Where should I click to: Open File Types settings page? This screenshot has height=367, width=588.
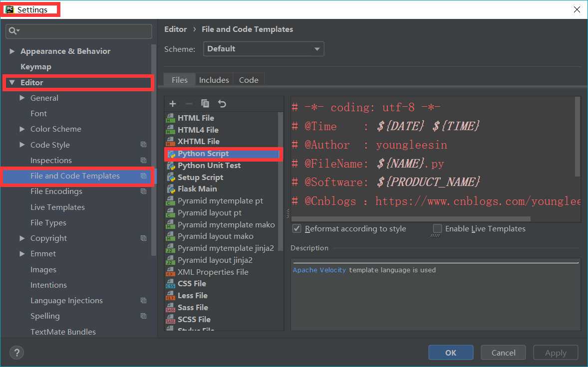(48, 223)
